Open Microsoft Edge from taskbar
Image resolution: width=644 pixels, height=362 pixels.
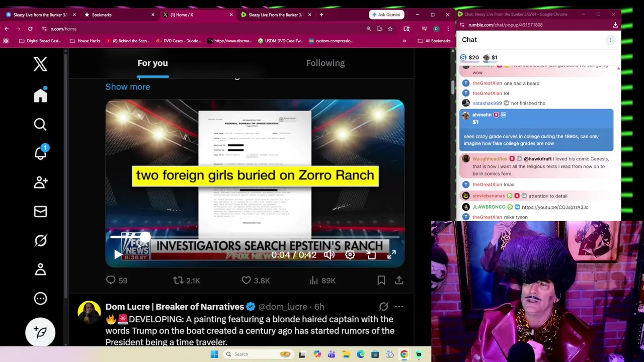pyautogui.click(x=361, y=354)
